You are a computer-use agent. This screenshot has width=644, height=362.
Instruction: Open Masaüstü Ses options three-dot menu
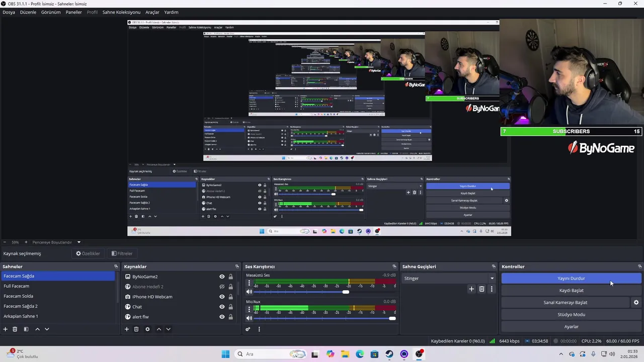coord(249,284)
